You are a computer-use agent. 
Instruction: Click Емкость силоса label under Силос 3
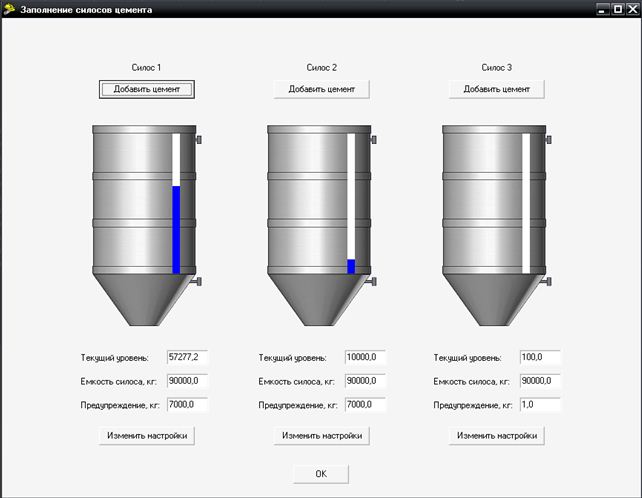(x=471, y=382)
